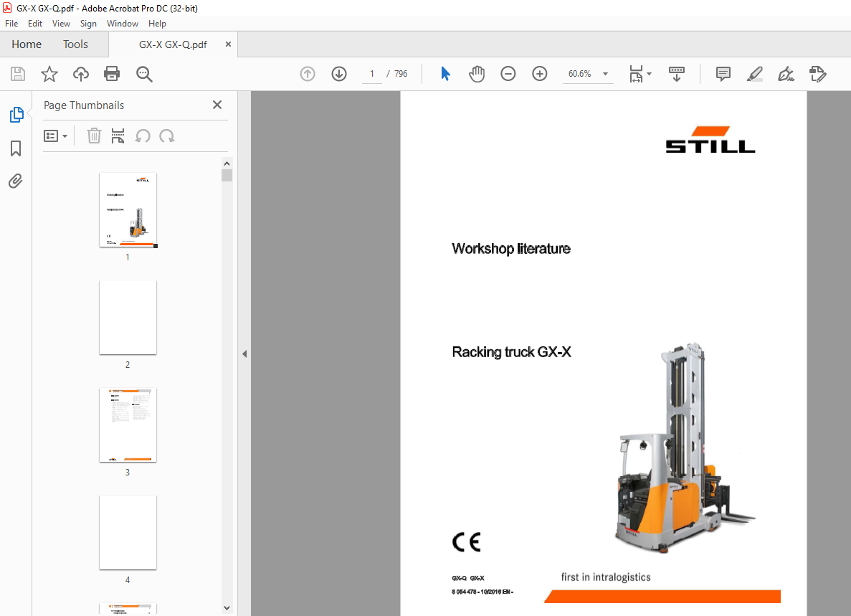851x616 pixels.
Task: Rotate page clockwise in thumbnails panel
Action: tap(167, 136)
